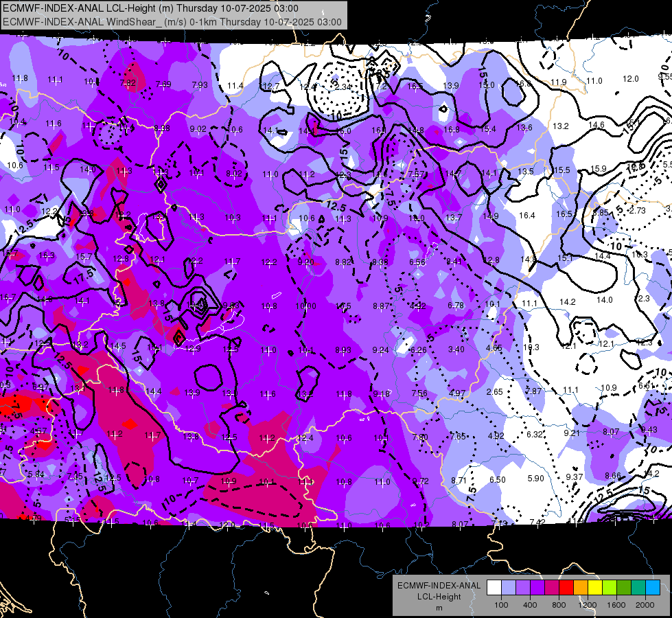Click the grid value 7.69
672x618 pixels.
(163, 84)
